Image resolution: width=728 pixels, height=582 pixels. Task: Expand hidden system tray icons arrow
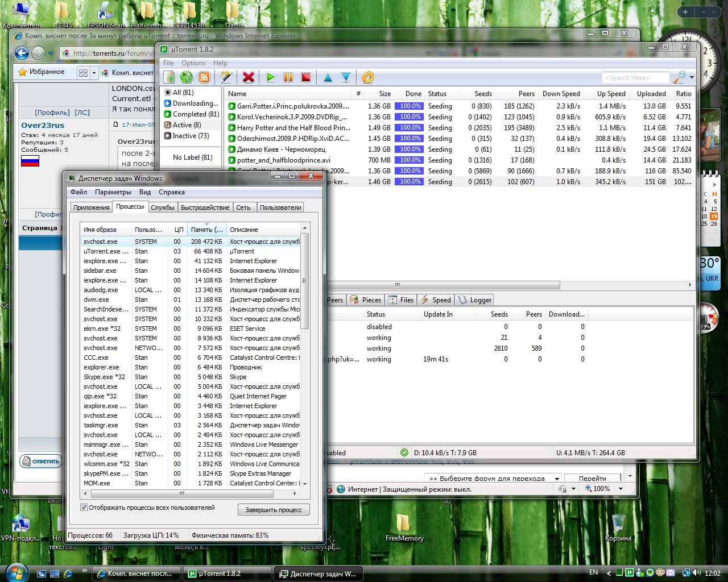[x=609, y=573]
